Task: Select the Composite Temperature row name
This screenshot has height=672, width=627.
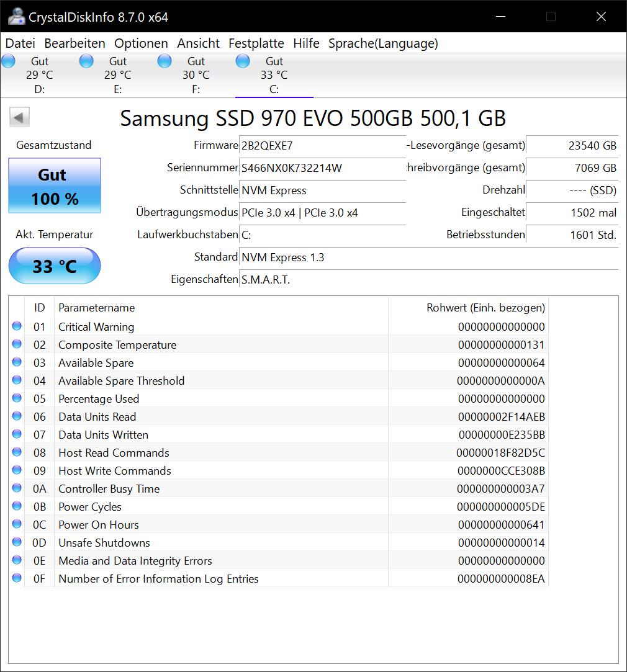Action: (x=117, y=345)
